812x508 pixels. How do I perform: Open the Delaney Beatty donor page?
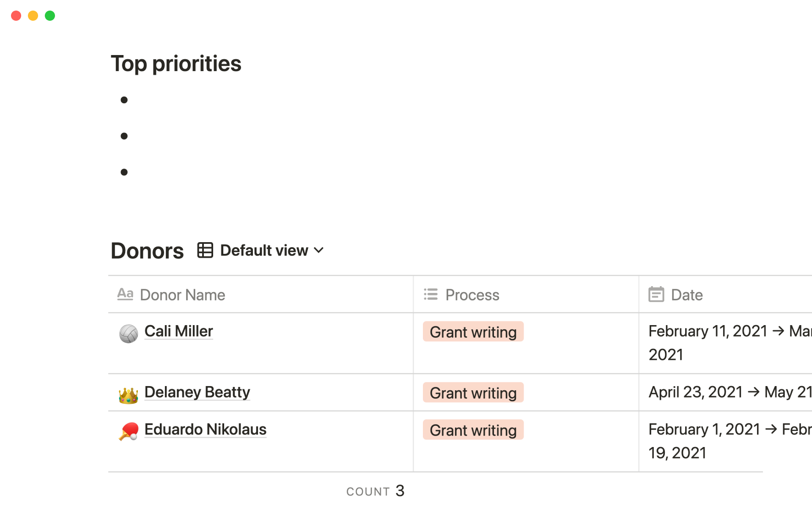tap(197, 392)
